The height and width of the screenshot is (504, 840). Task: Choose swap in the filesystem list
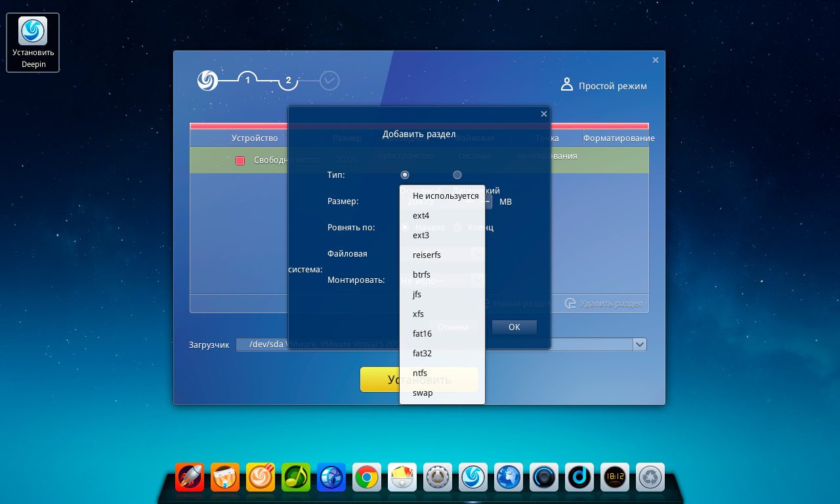coord(423,392)
